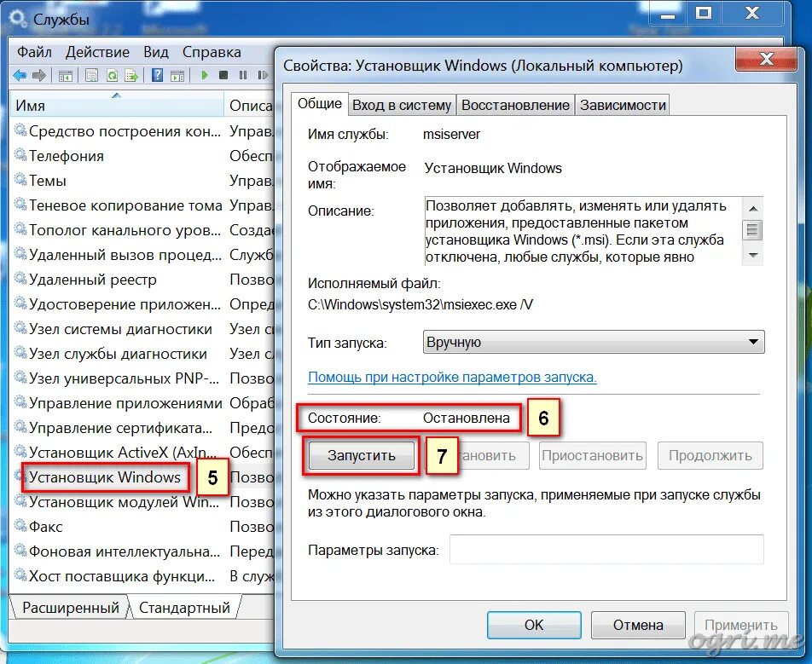Click gear icon beside Установщик модулей Windows
812x664 pixels.
(20, 501)
